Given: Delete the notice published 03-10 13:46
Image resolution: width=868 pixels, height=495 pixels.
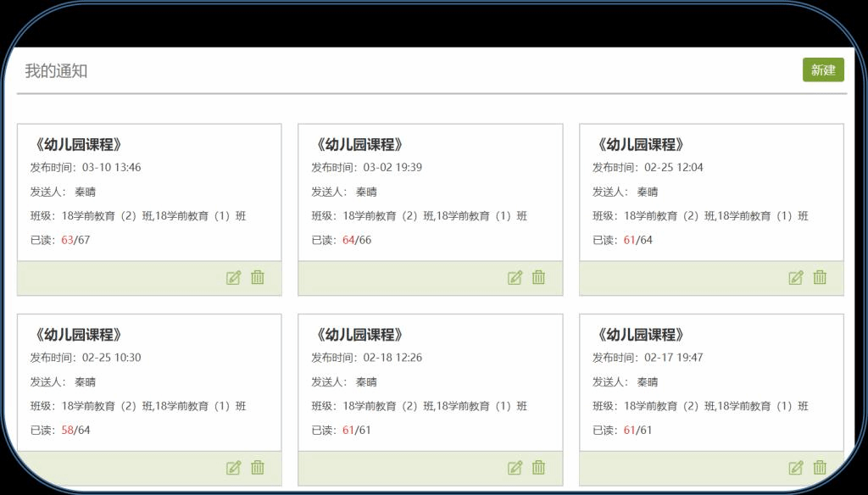Looking at the screenshot, I should tap(258, 277).
